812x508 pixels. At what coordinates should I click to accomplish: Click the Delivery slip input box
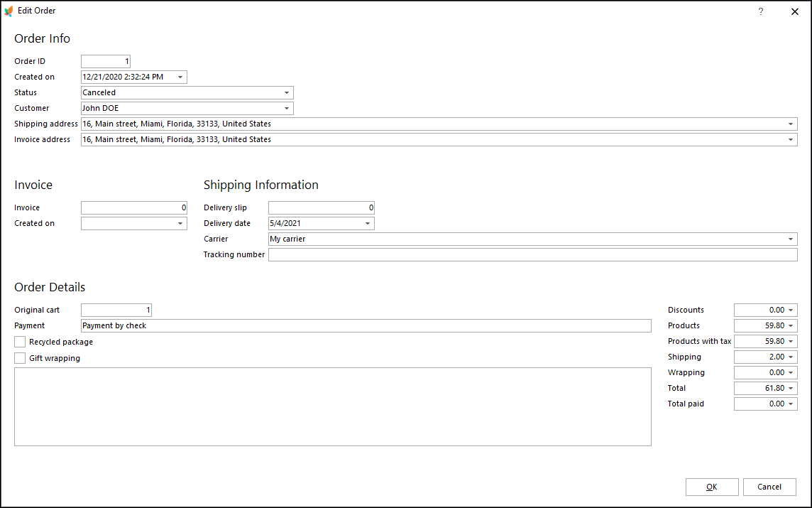[321, 207]
